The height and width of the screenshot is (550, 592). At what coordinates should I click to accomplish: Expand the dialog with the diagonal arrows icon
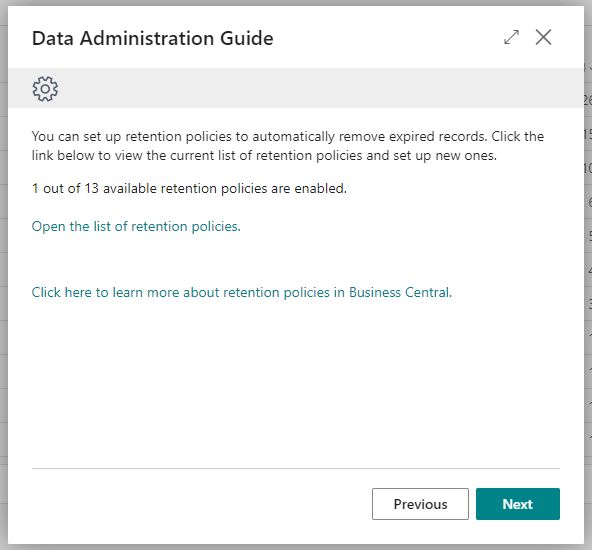[x=512, y=37]
